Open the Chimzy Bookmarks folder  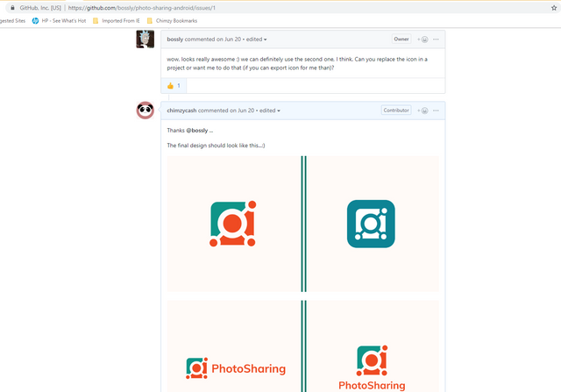172,21
